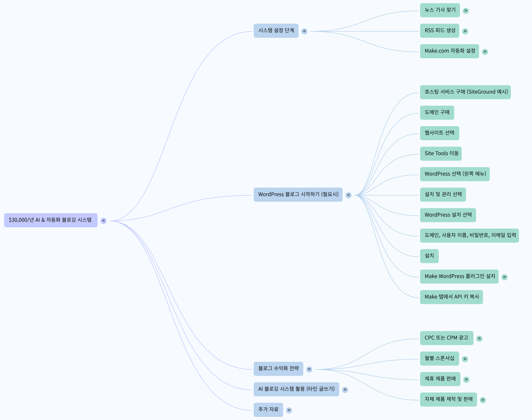Viewport: 532px width, 420px height.
Task: Expand the 월별 스폰서십 node
Action: pyautogui.click(x=465, y=359)
